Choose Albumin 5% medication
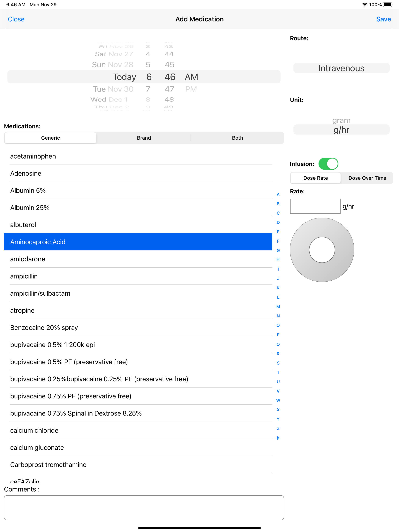The width and height of the screenshot is (399, 532). (138, 190)
